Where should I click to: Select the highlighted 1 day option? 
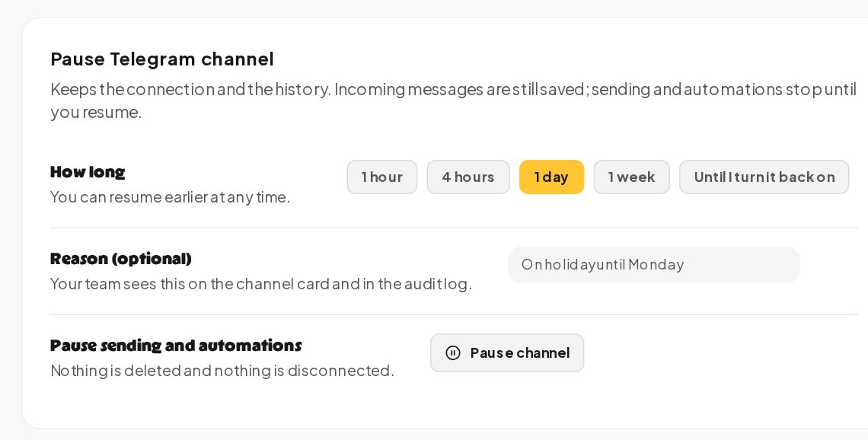(x=551, y=177)
